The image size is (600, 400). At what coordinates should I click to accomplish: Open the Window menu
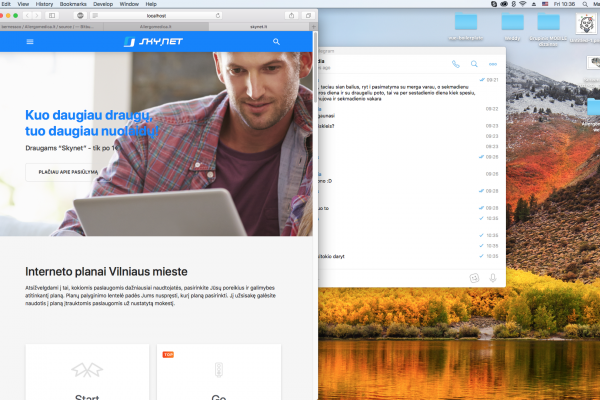tap(129, 4)
